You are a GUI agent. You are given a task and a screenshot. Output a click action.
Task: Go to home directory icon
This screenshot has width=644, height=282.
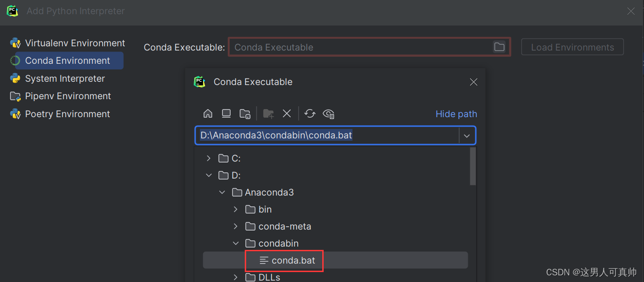pos(208,113)
